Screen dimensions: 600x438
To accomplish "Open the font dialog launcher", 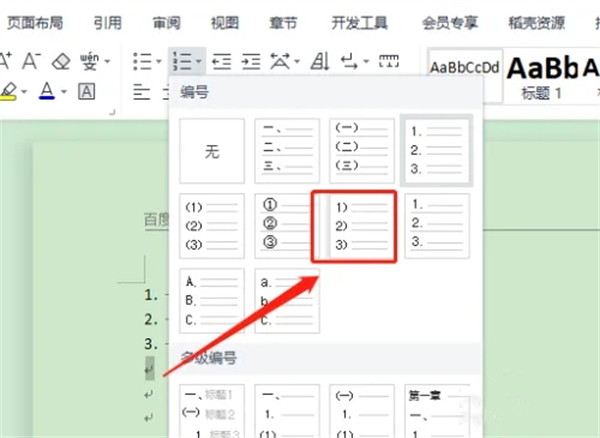I will point(112,112).
